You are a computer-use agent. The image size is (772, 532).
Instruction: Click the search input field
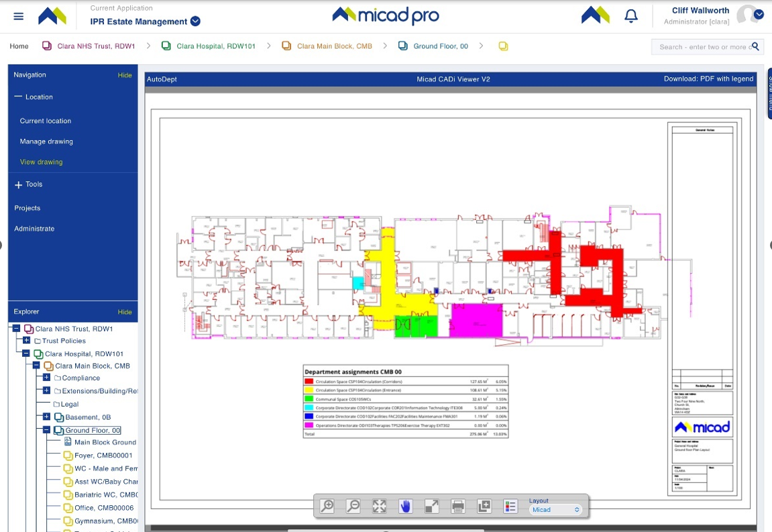(x=701, y=47)
